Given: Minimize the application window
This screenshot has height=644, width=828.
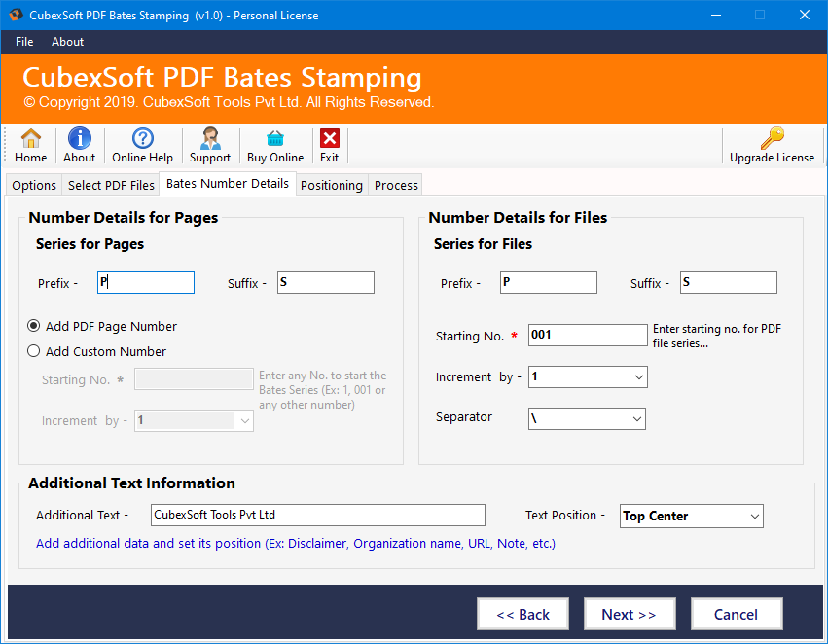Looking at the screenshot, I should [716, 15].
